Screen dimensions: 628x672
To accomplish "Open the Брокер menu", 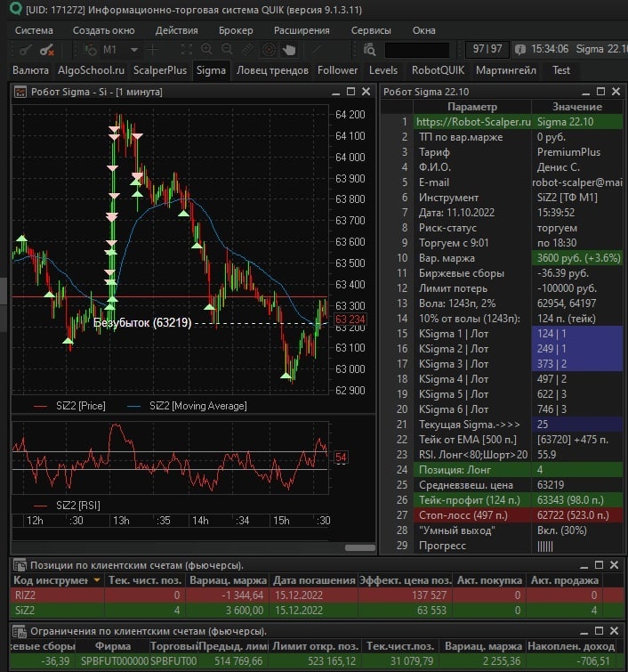I will [236, 30].
